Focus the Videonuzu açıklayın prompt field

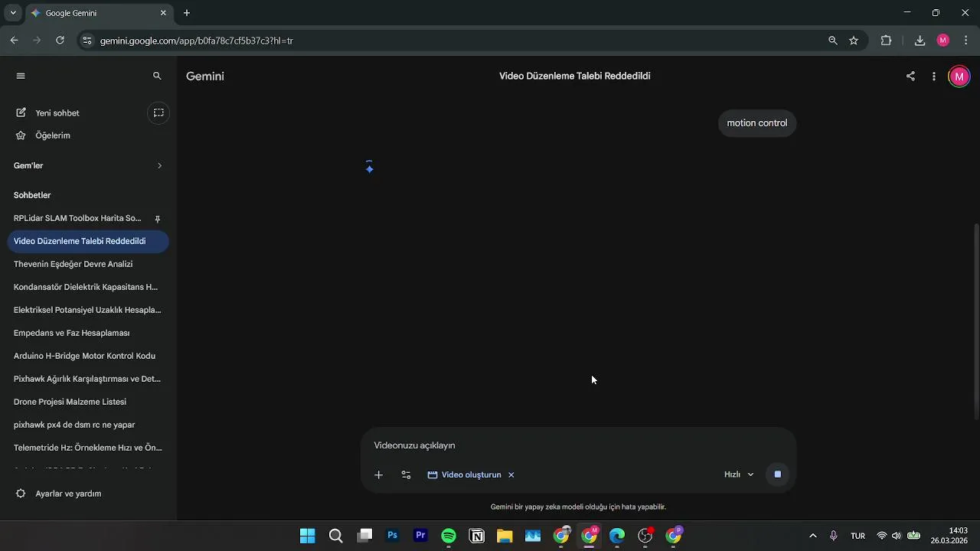pyautogui.click(x=578, y=445)
